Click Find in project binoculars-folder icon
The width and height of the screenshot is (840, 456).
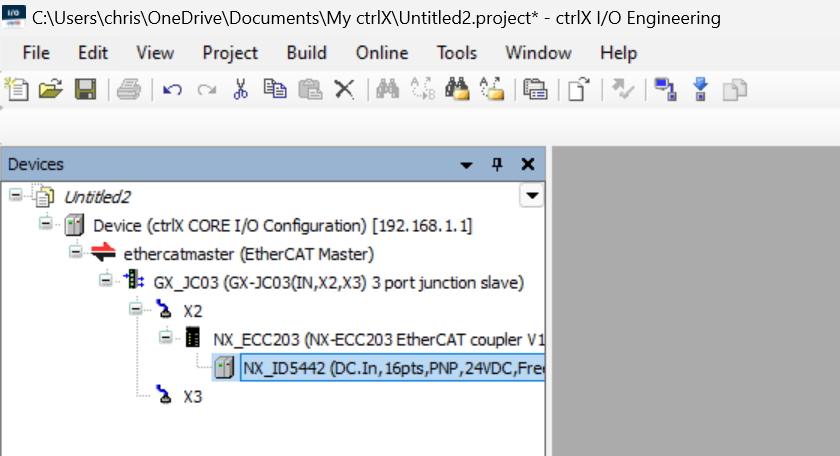coord(457,89)
